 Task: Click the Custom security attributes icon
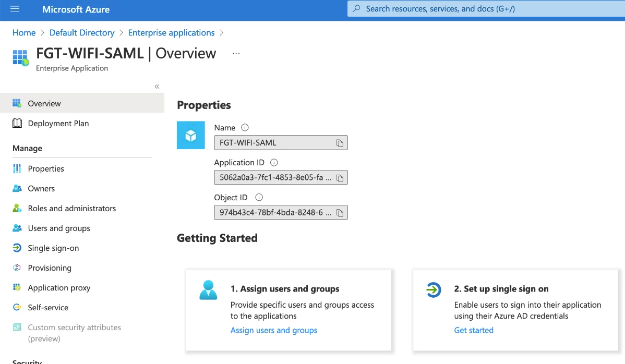tap(17, 327)
